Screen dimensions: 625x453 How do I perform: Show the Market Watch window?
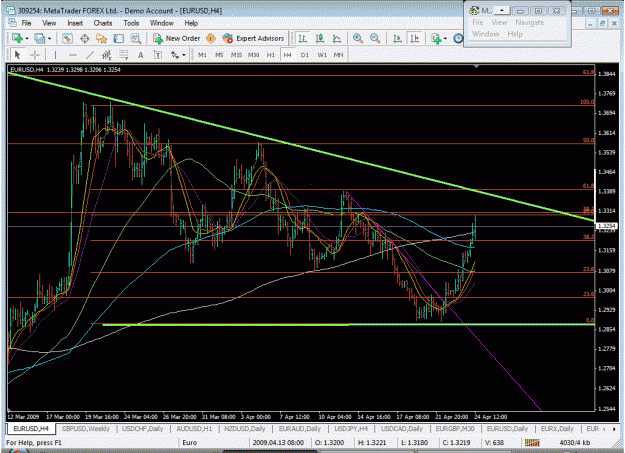click(x=67, y=38)
